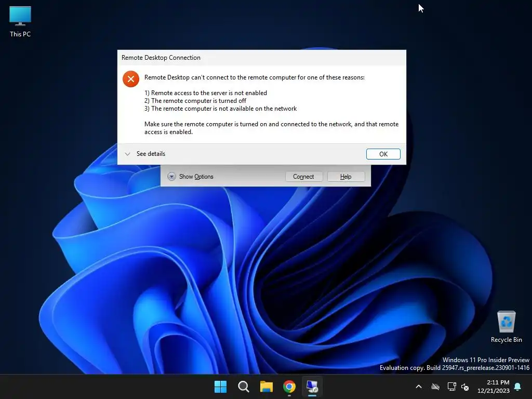Select Remote Desktop Connection taskbar icon
Viewport: 532px width, 399px height.
tap(312, 387)
